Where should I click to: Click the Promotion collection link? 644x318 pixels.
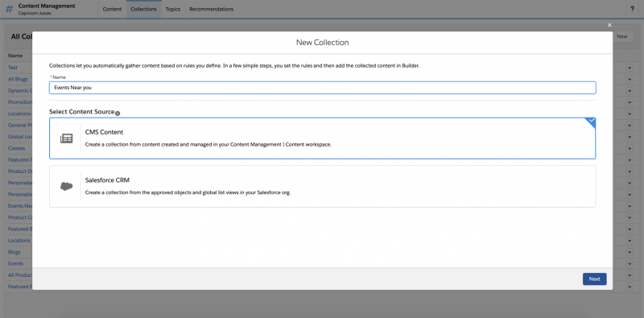tap(20, 102)
